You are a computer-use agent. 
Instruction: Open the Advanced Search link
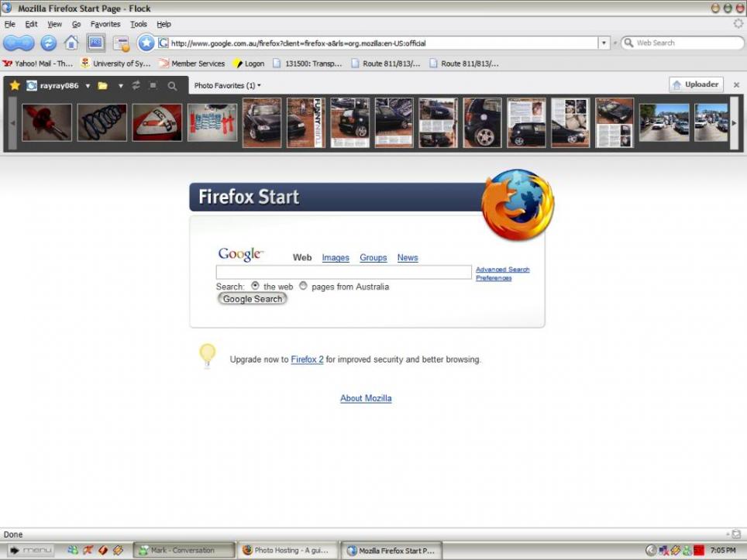(x=503, y=269)
